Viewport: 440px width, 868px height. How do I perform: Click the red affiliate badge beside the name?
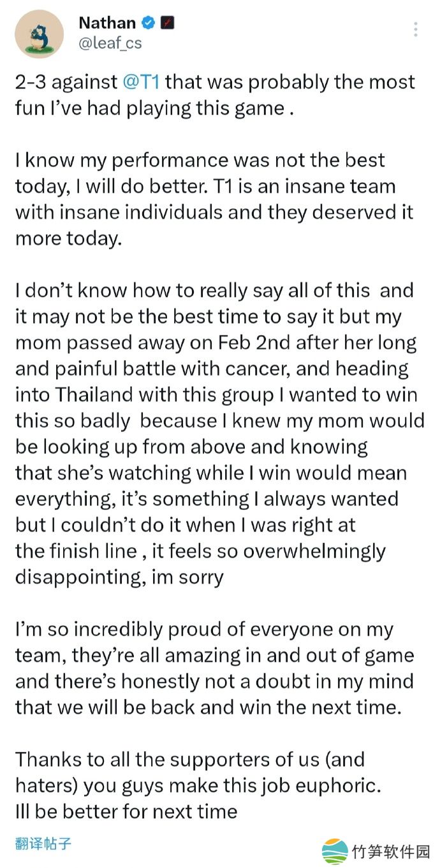click(168, 24)
